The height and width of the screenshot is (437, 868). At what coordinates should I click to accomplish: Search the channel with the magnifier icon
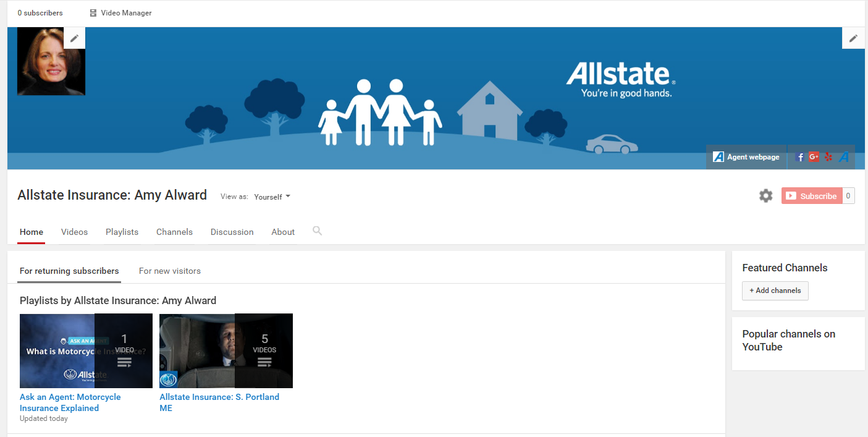click(x=318, y=231)
